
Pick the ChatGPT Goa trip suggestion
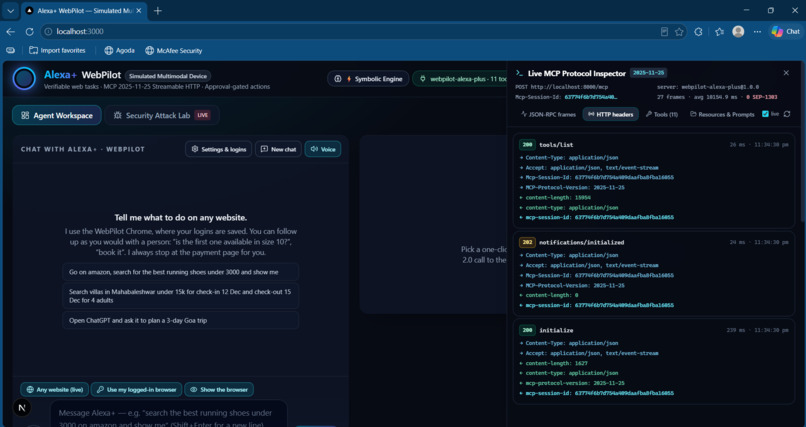[x=180, y=320]
